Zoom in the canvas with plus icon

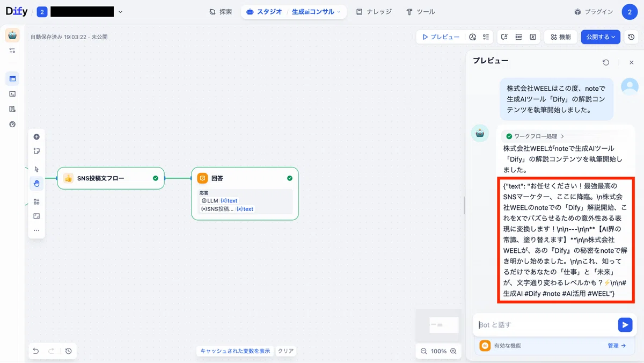pos(453,351)
